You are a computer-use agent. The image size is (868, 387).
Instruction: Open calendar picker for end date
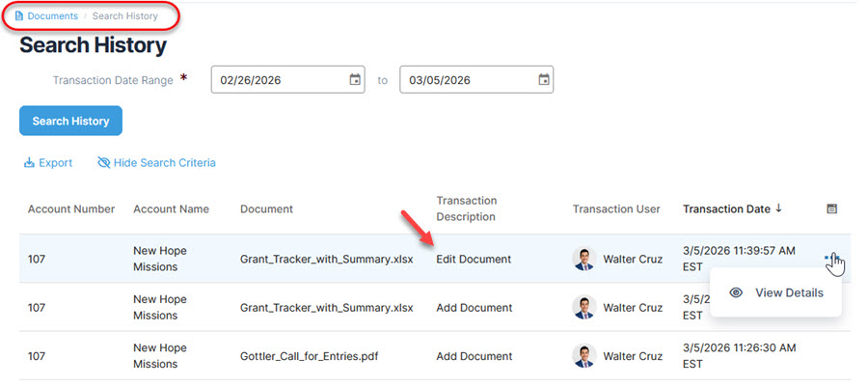click(543, 80)
